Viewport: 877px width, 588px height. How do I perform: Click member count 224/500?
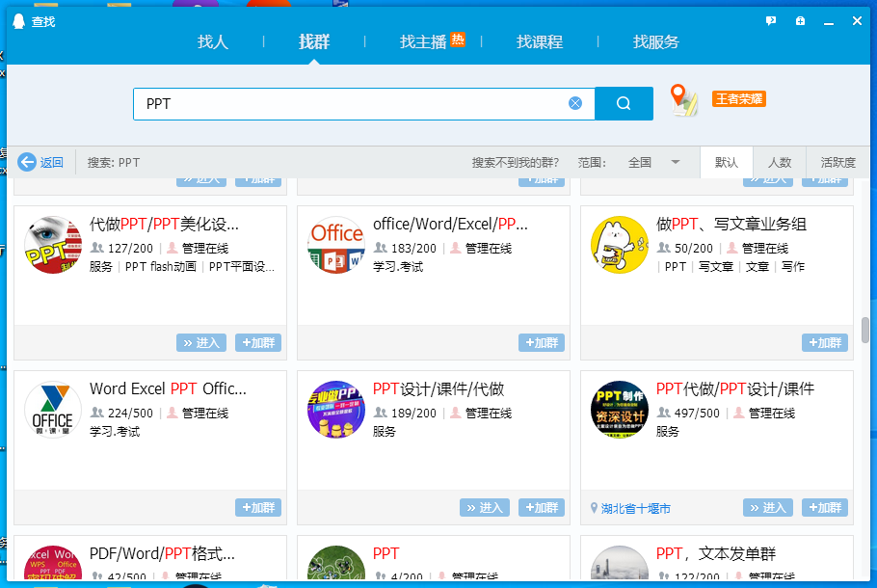[x=130, y=413]
